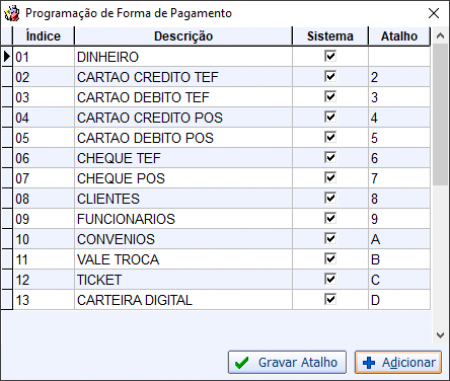Click the Índice column header
Image resolution: width=450 pixels, height=381 pixels.
[43, 36]
